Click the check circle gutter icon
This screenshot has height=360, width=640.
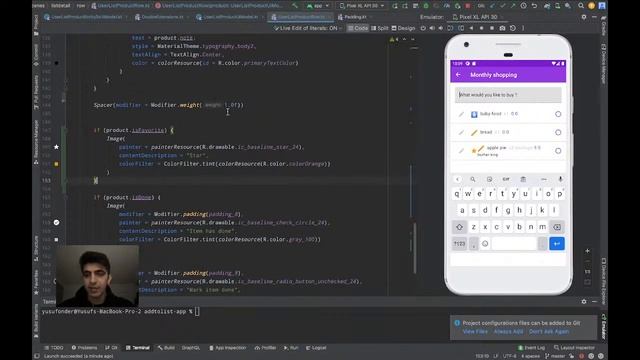[x=56, y=222]
